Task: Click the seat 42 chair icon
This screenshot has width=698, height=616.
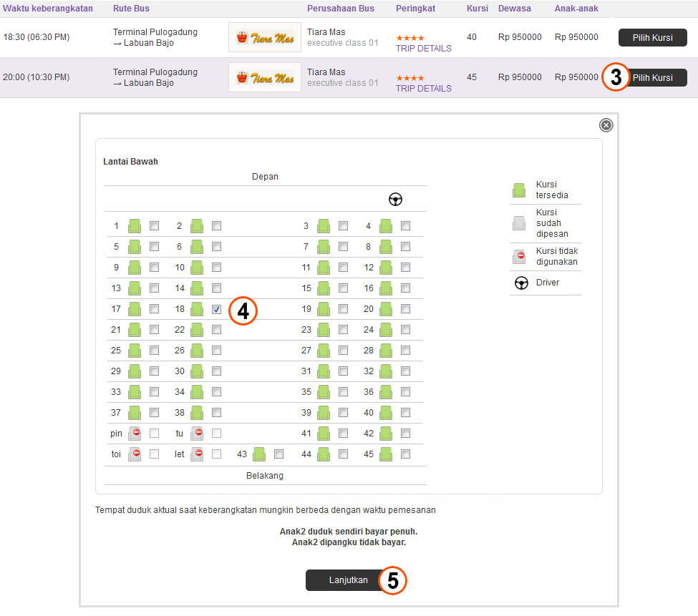Action: [386, 434]
